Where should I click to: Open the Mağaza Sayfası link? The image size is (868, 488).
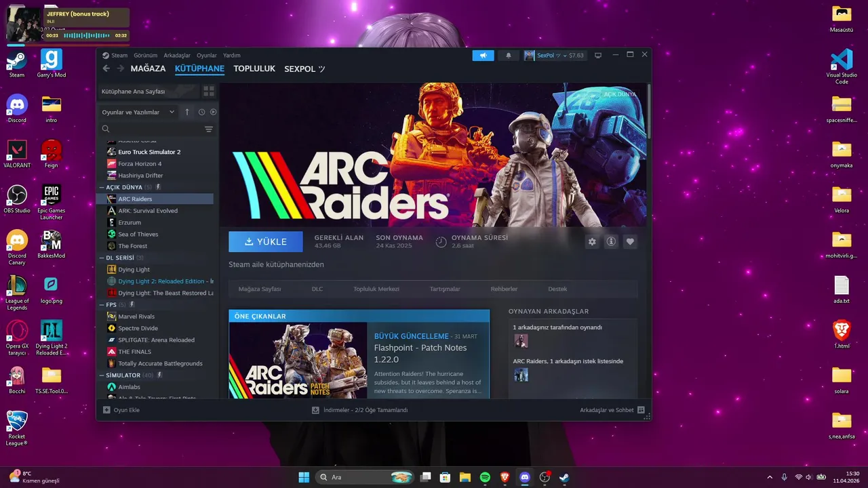click(260, 289)
